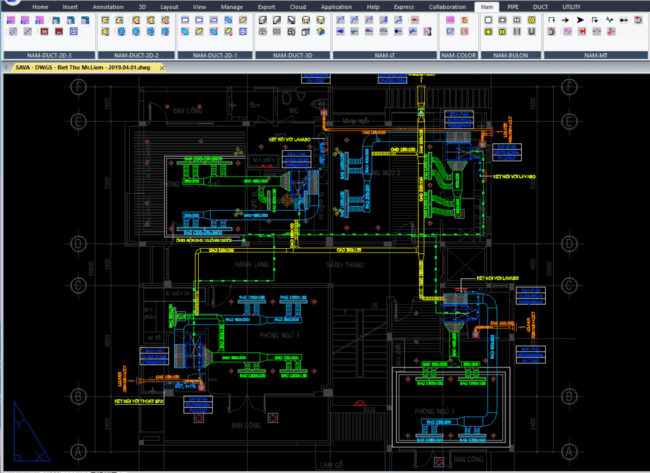Go to the View tab
The height and width of the screenshot is (473, 650).
coord(199,7)
